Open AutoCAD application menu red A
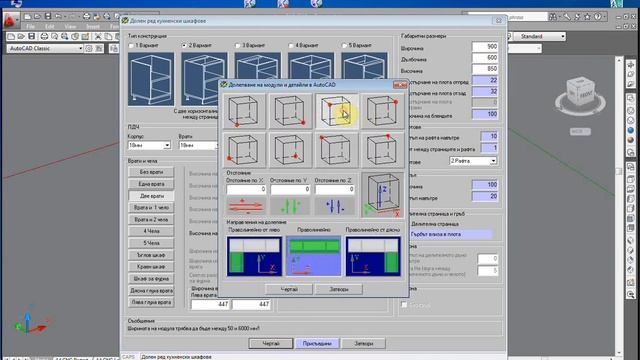 pyautogui.click(x=10, y=20)
